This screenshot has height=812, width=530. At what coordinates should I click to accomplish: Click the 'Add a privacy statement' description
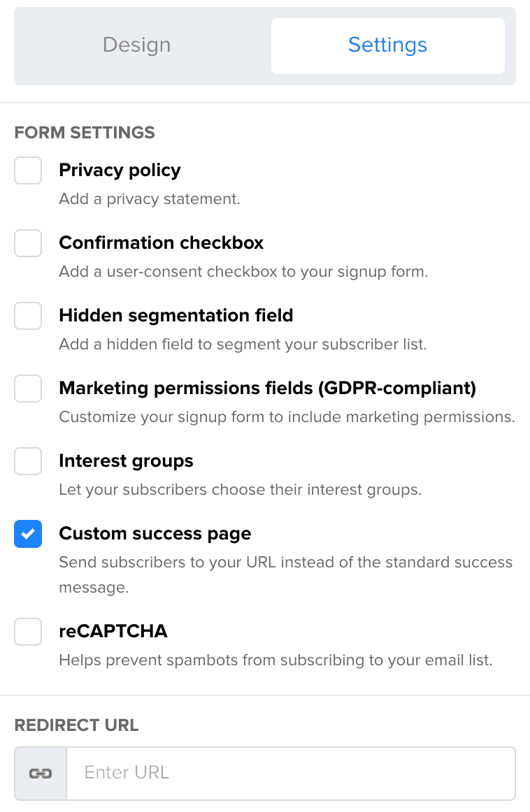[149, 199]
